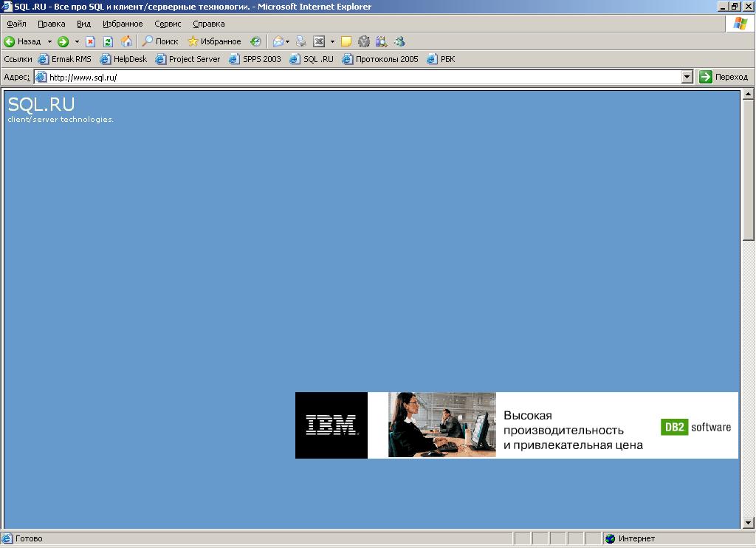The image size is (756, 548).
Task: Open the Сервис menu
Action: click(x=168, y=24)
